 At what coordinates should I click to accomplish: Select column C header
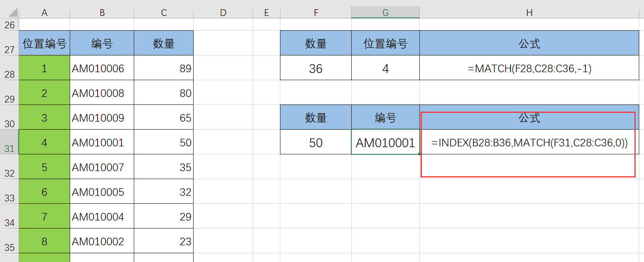point(164,12)
